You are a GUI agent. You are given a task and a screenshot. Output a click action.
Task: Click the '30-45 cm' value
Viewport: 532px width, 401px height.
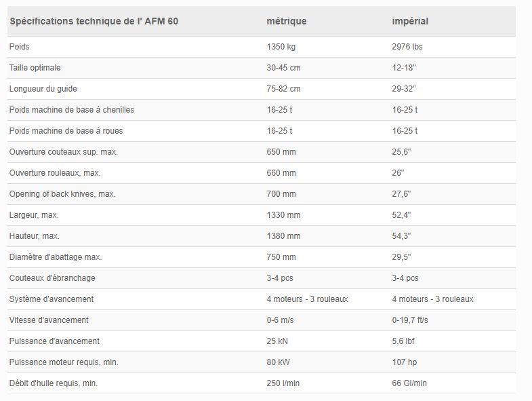[x=283, y=68]
